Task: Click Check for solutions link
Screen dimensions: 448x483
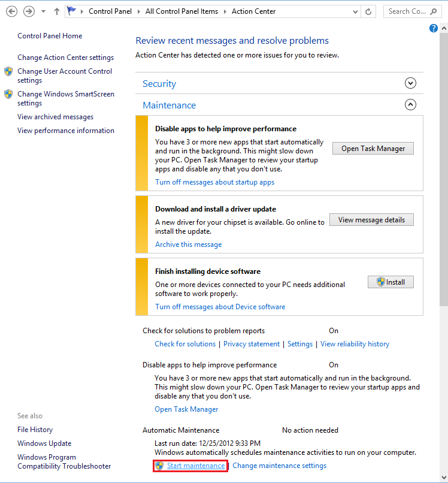Action: pyautogui.click(x=185, y=344)
